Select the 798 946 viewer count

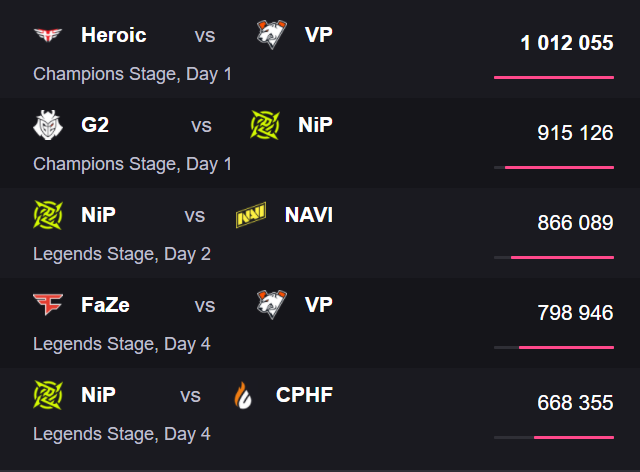[x=575, y=313]
